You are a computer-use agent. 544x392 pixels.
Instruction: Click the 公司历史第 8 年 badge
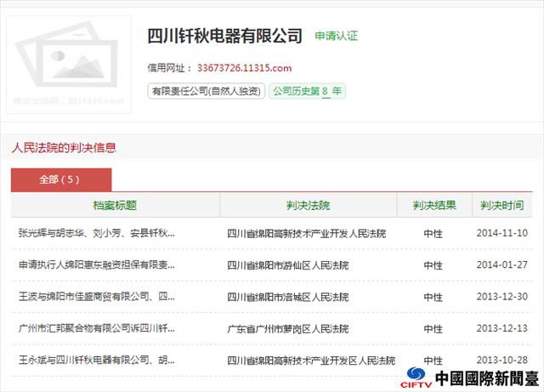[307, 91]
